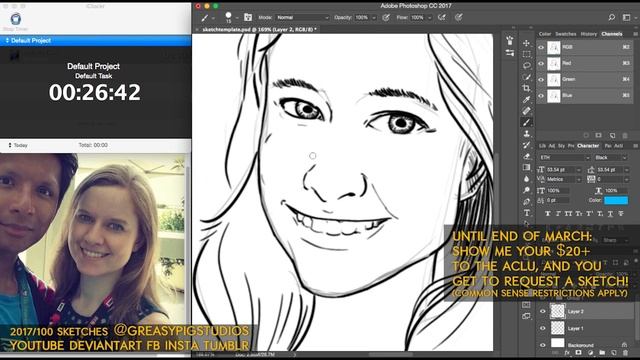Add layer mask icon
The height and width of the screenshot is (360, 640).
click(x=578, y=353)
